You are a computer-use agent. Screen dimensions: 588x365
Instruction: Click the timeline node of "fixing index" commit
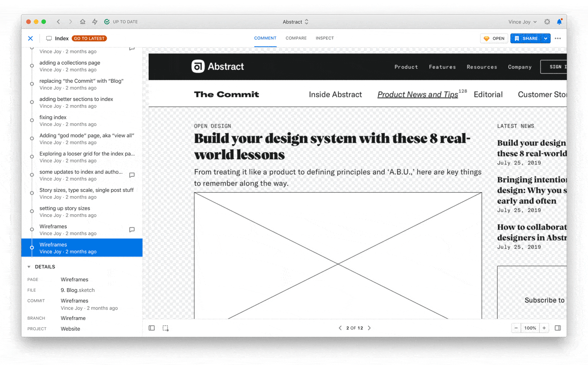(x=32, y=120)
